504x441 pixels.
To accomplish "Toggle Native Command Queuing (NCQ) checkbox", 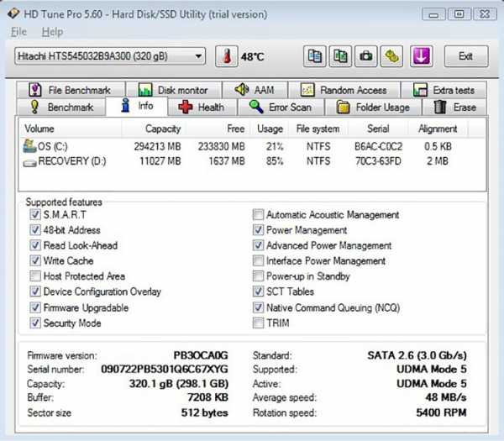I will [x=258, y=307].
